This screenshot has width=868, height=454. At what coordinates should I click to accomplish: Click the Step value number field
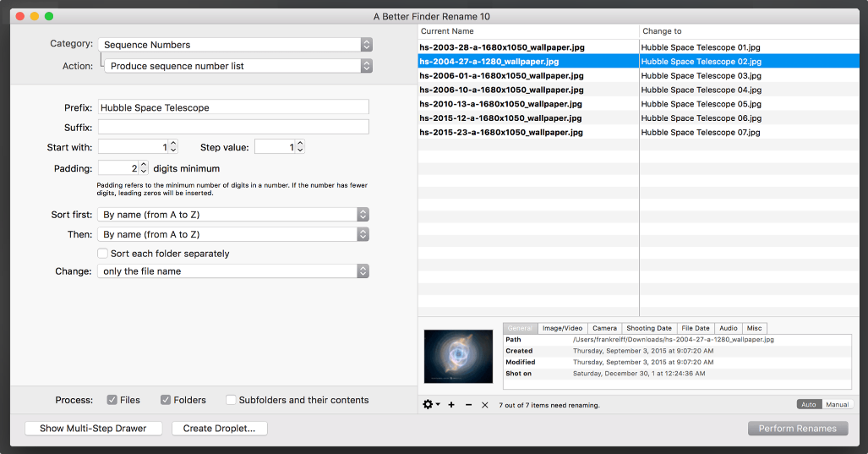click(x=276, y=147)
